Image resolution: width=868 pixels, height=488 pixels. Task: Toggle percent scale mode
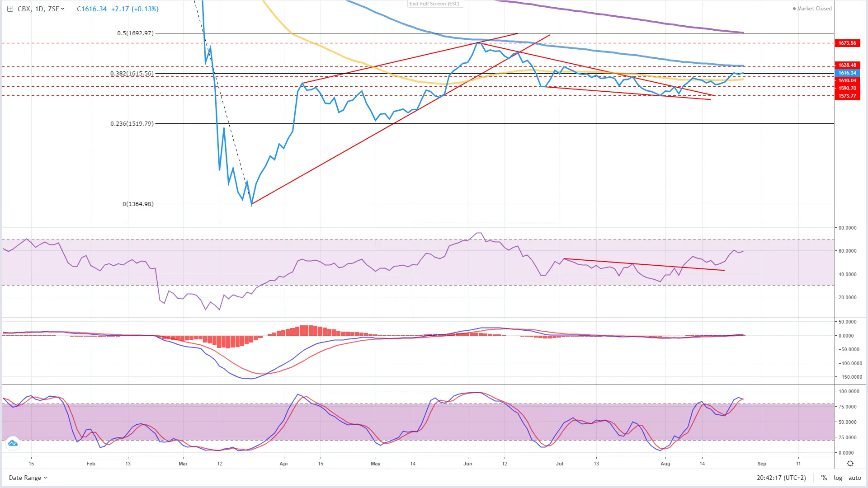pos(824,478)
